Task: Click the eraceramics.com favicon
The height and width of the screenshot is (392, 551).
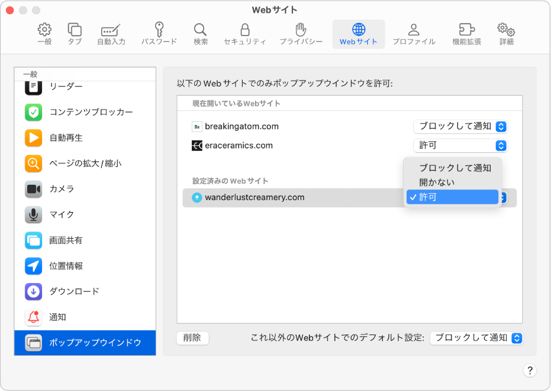Action: point(196,146)
